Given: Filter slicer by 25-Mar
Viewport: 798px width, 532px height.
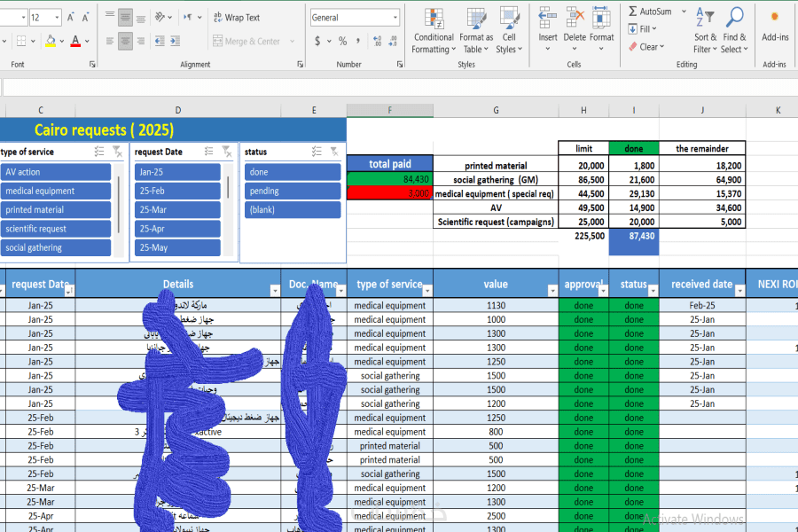Looking at the screenshot, I should [177, 210].
